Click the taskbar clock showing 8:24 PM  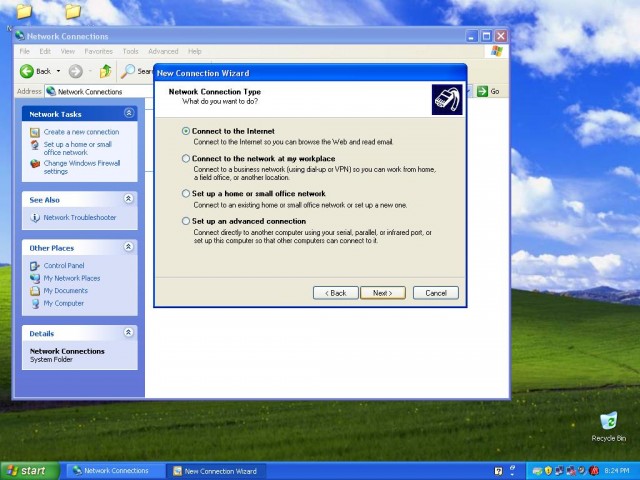pos(617,471)
